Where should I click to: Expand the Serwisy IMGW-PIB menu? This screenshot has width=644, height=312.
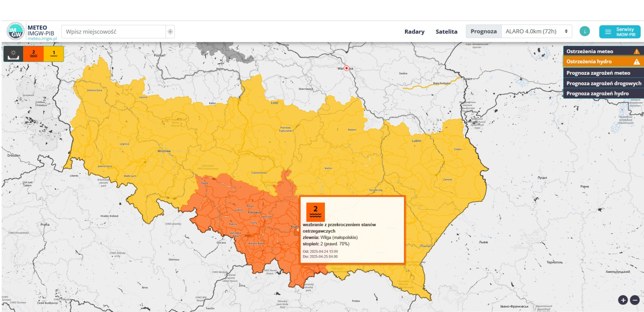(620, 32)
